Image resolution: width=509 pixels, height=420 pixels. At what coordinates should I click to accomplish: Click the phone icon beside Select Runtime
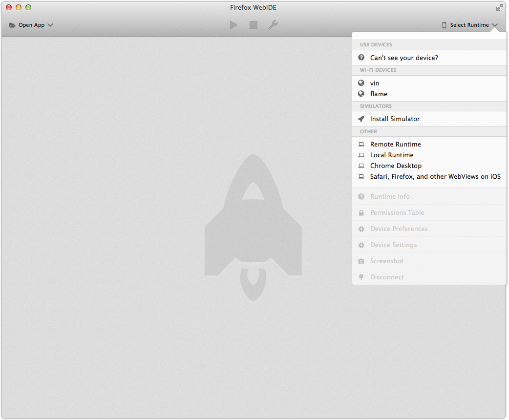(x=444, y=25)
